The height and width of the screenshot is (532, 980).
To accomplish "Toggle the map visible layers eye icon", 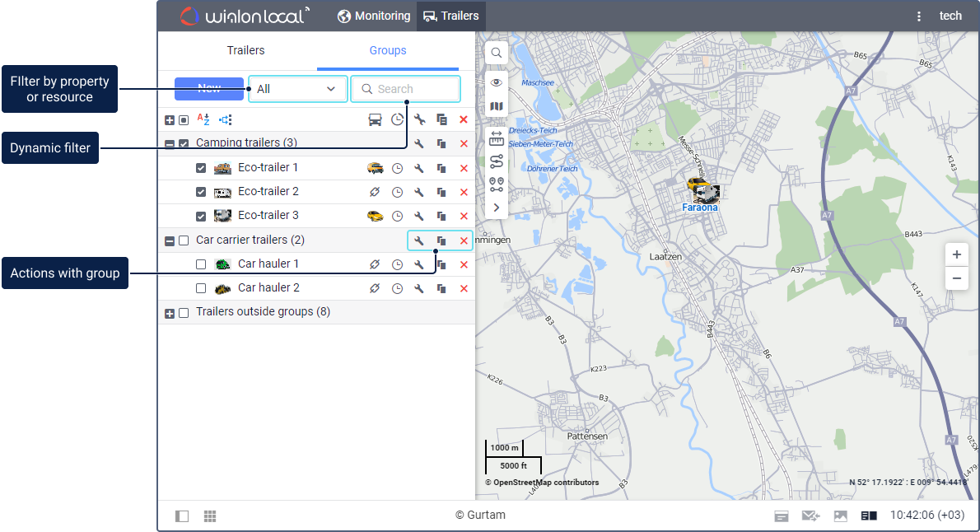I will click(497, 82).
